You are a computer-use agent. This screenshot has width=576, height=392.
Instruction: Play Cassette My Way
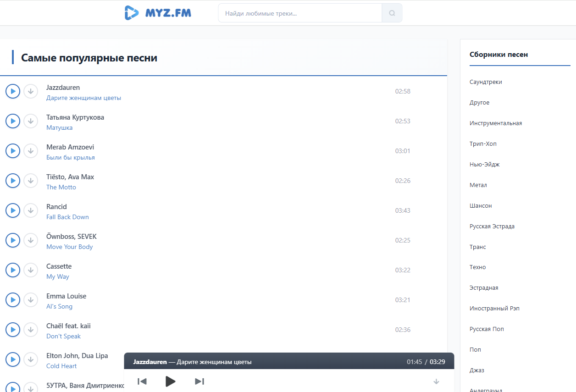(13, 270)
